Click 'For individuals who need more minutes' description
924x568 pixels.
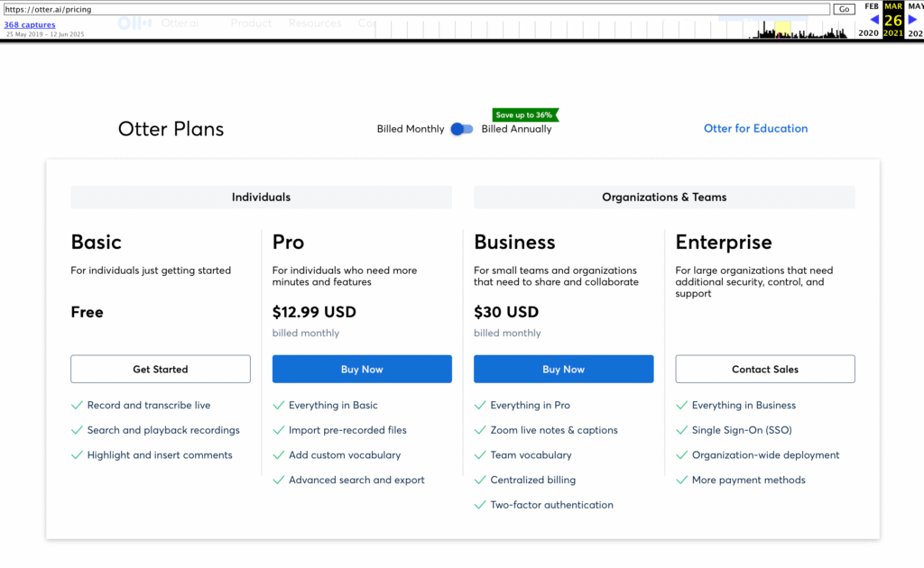pyautogui.click(x=345, y=276)
